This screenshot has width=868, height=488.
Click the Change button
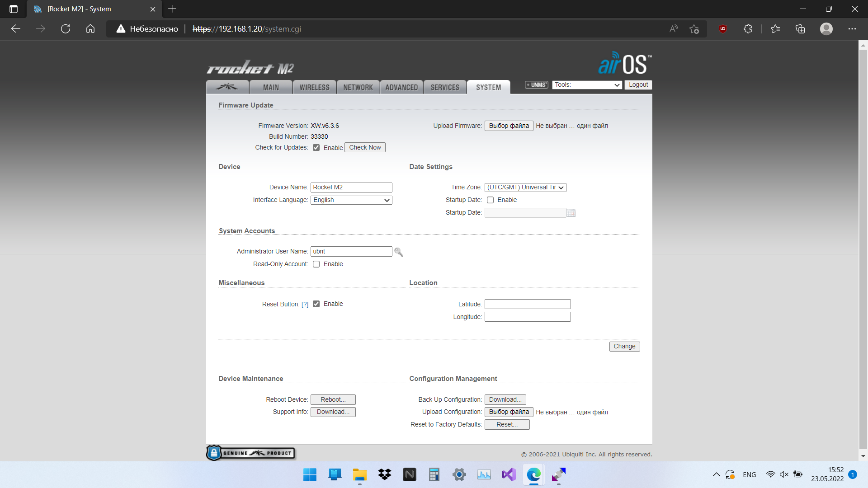[x=624, y=346]
